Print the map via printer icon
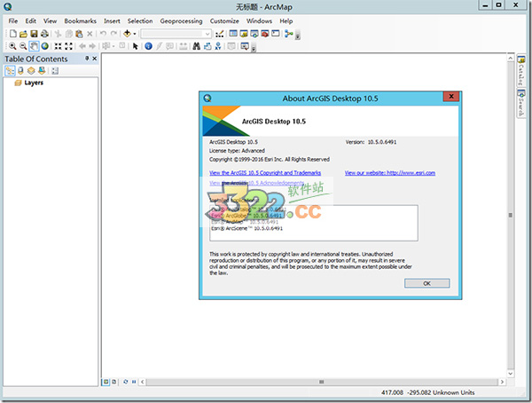532x403 pixels. (x=44, y=34)
